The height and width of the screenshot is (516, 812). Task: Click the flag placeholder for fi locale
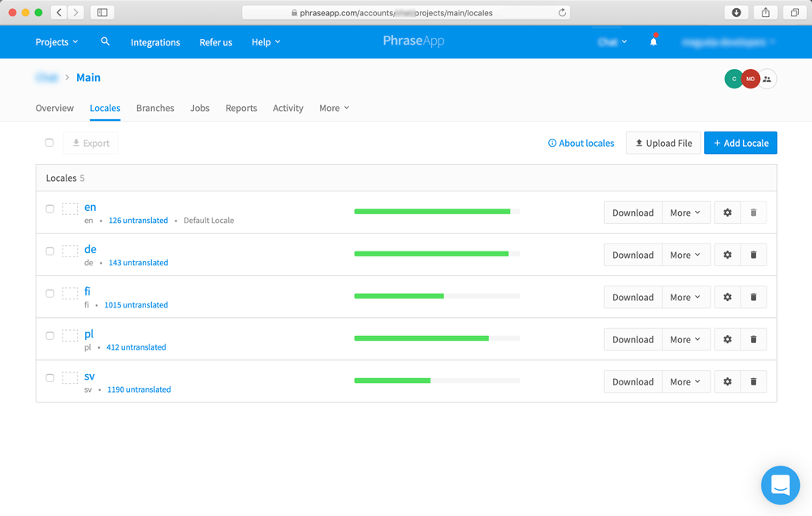70,293
